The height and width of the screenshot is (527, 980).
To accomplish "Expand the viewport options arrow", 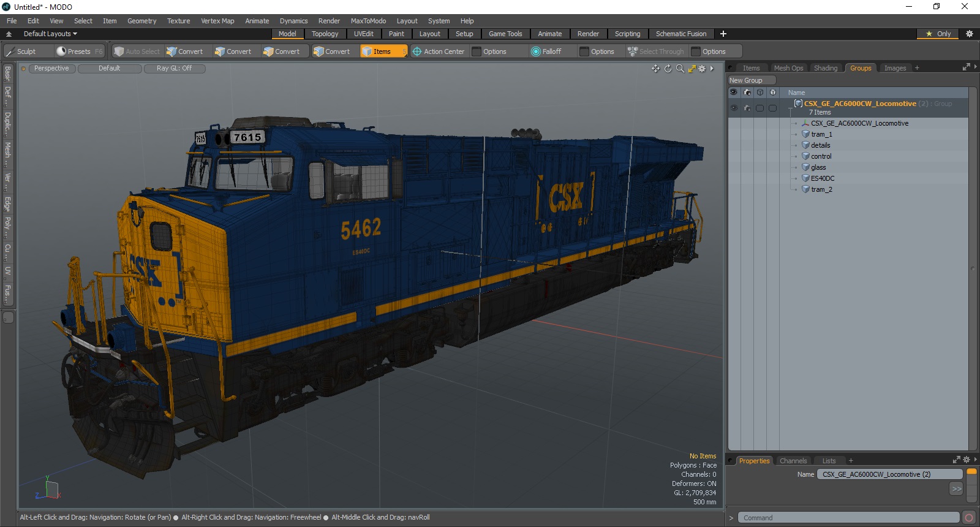I will click(x=712, y=69).
